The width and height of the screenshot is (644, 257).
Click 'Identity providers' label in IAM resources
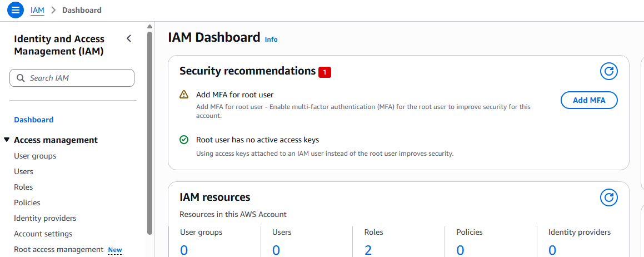pos(580,233)
